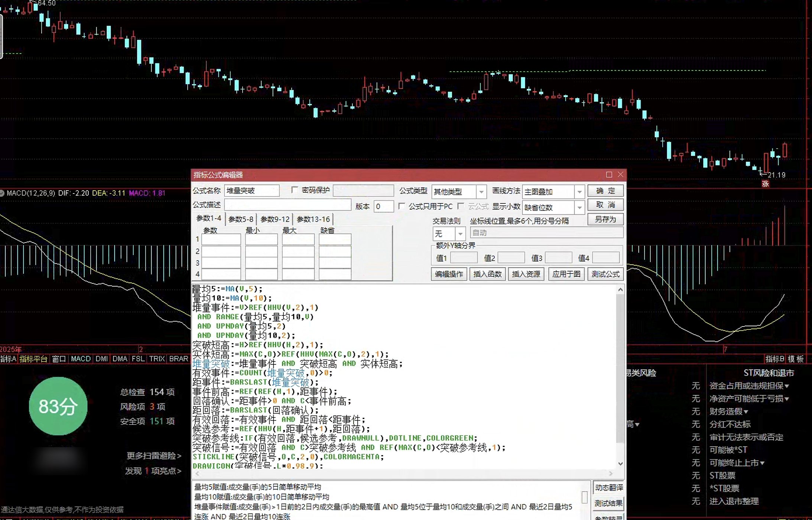Click the 插入函数 button
The width and height of the screenshot is (812, 520).
487,274
